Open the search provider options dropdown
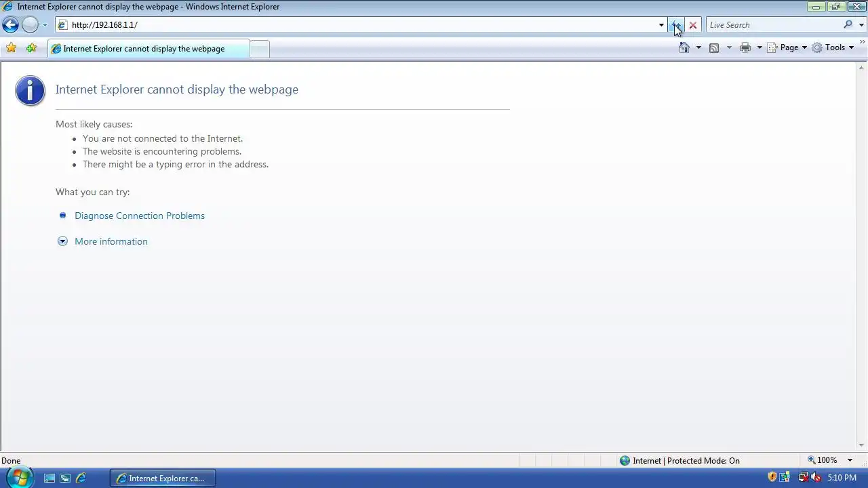 click(862, 25)
